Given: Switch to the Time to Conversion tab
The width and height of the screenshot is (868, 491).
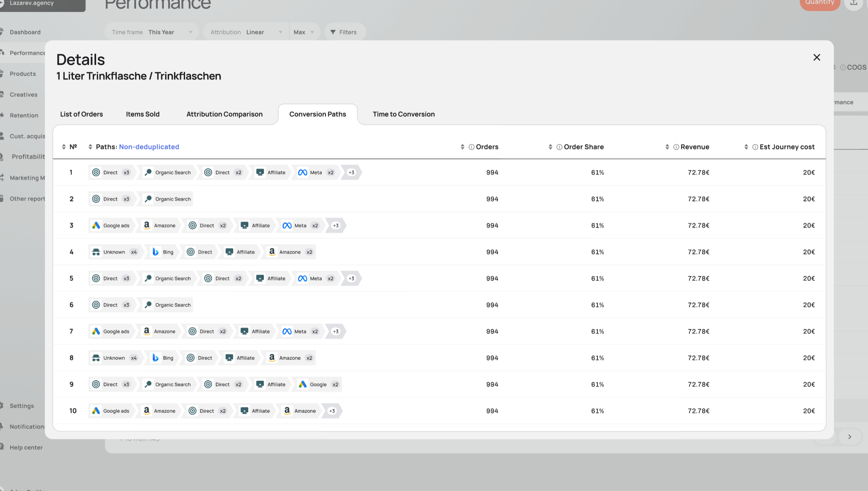Looking at the screenshot, I should pos(403,114).
